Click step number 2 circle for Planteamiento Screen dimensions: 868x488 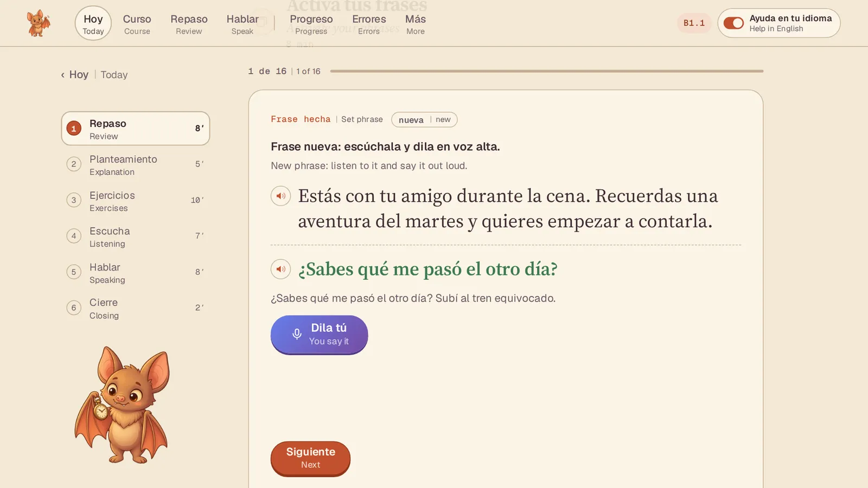pyautogui.click(x=74, y=164)
